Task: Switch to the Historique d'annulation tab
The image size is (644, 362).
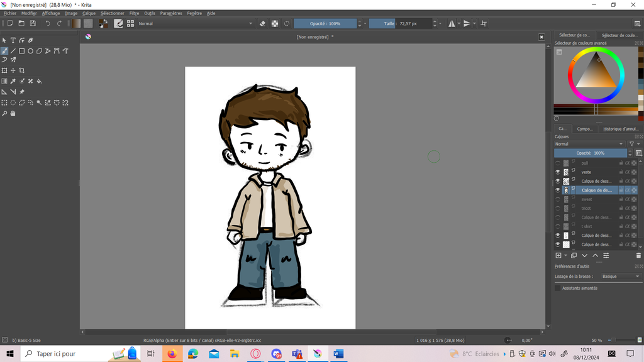Action: tap(620, 129)
